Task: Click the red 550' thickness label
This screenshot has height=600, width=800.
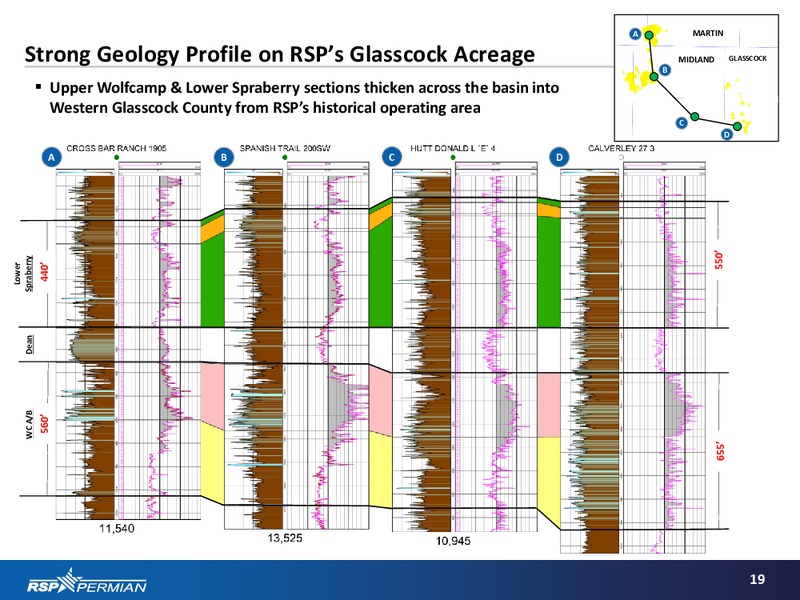Action: coord(719,260)
